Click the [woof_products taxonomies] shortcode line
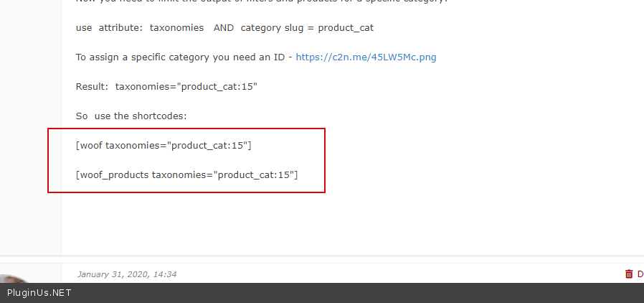644x303 pixels. pos(186,174)
